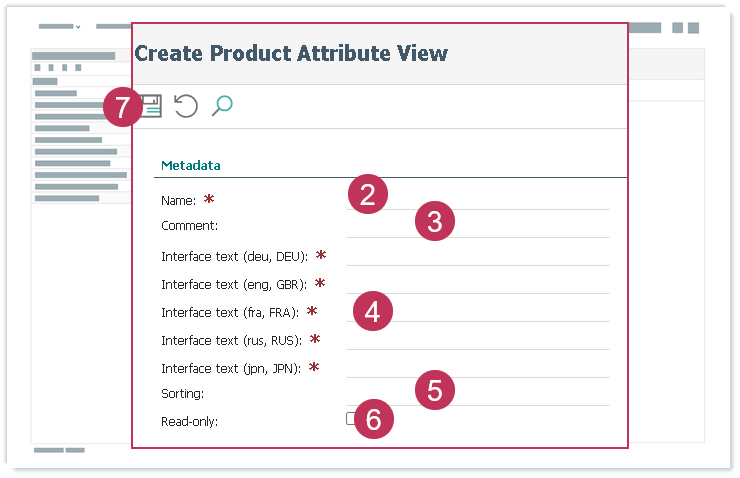Open the blurred dropdown chevron at top left
740x478 pixels.
[x=77, y=27]
